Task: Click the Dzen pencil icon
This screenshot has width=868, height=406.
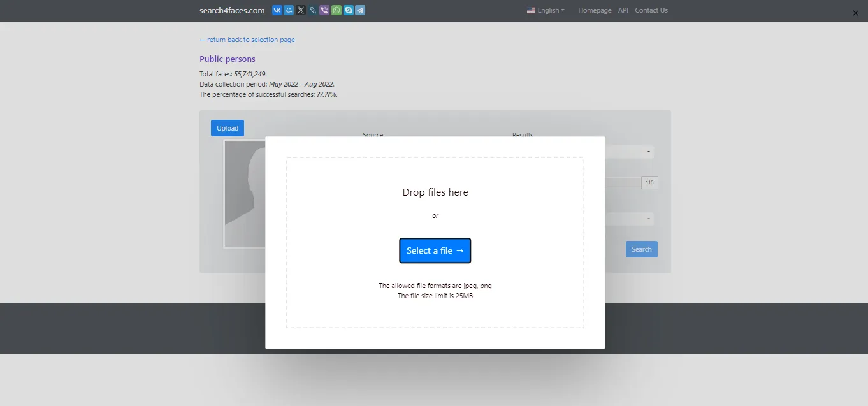Action: [312, 10]
